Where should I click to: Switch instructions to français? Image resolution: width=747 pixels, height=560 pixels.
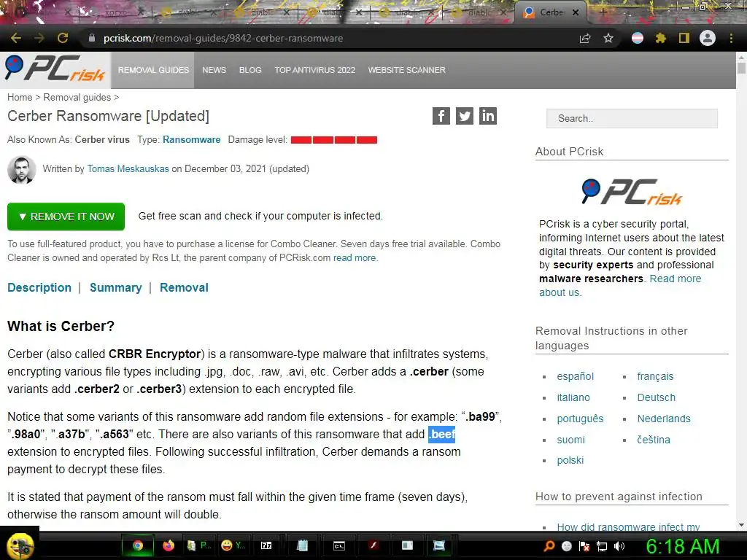pyautogui.click(x=656, y=376)
